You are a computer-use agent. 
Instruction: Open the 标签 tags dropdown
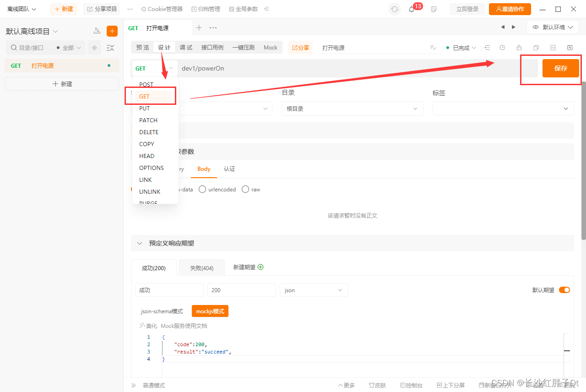503,109
